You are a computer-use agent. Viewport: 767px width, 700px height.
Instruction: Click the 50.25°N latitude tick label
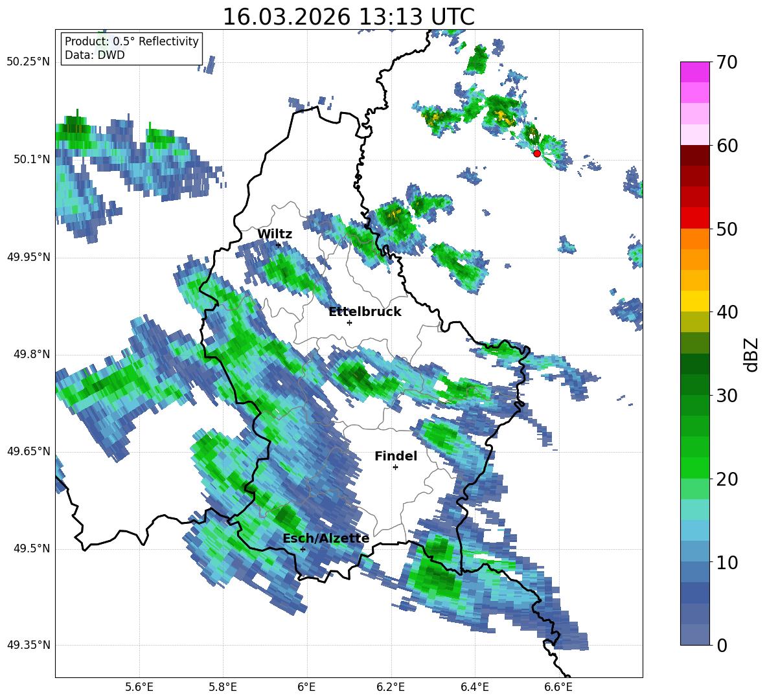[29, 62]
